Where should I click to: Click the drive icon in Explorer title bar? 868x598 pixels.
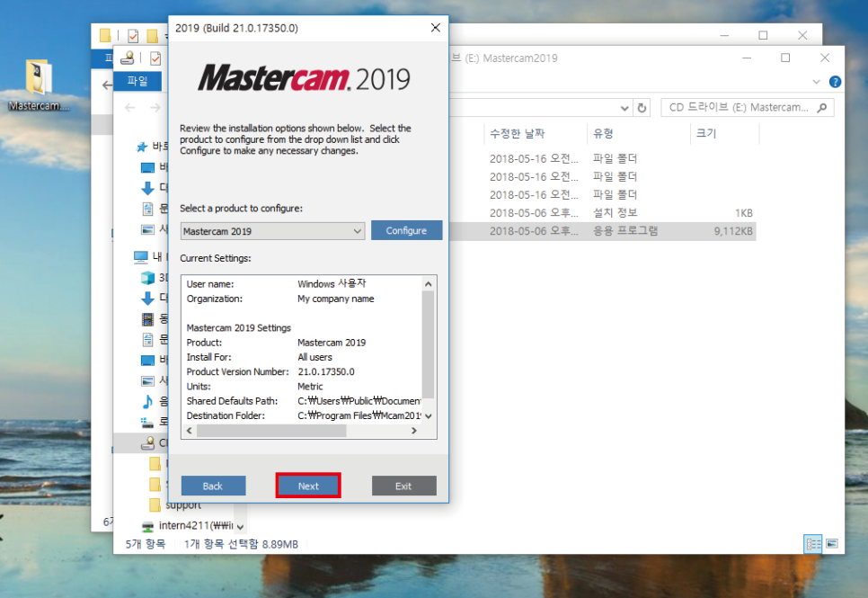point(128,58)
